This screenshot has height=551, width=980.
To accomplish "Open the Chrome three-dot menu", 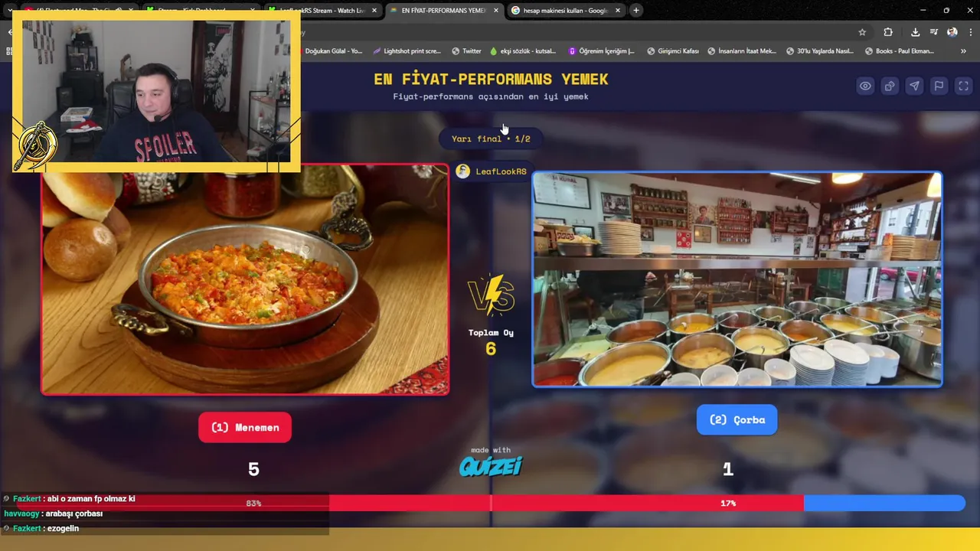I will tap(970, 32).
